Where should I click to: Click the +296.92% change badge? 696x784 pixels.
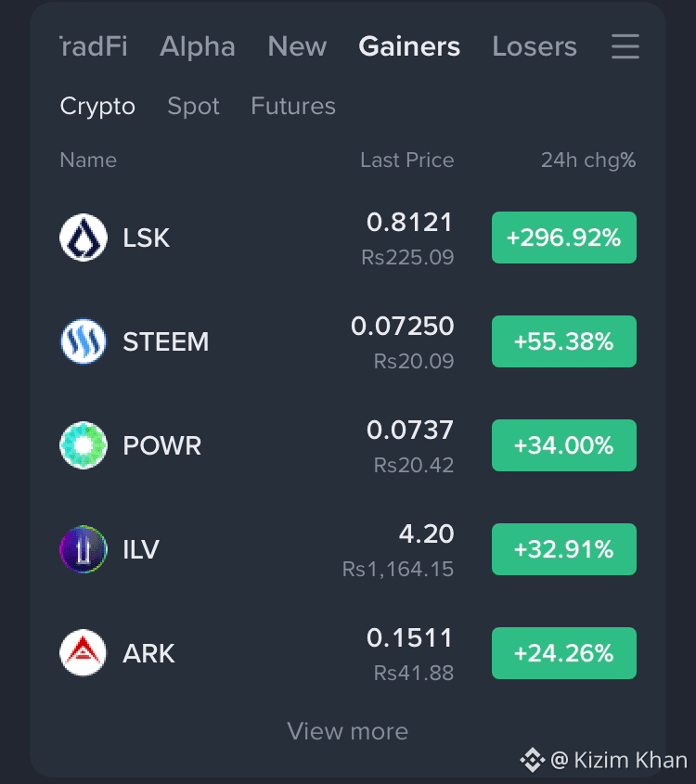point(564,238)
